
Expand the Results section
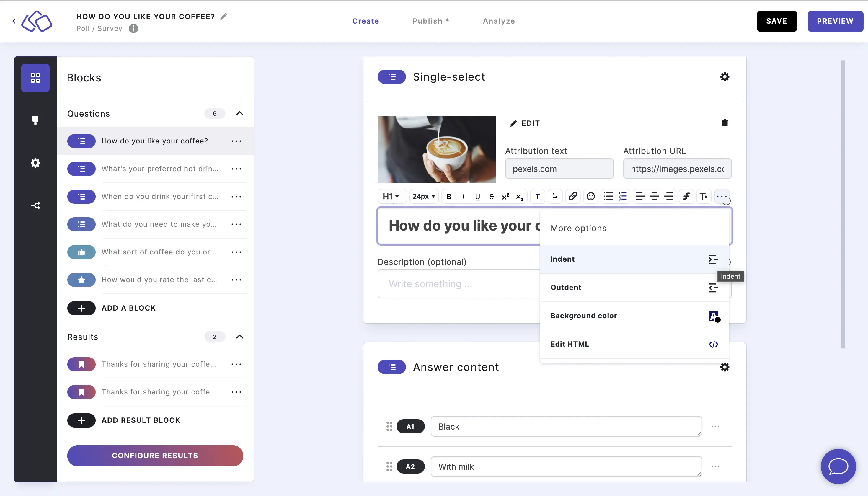click(x=240, y=337)
